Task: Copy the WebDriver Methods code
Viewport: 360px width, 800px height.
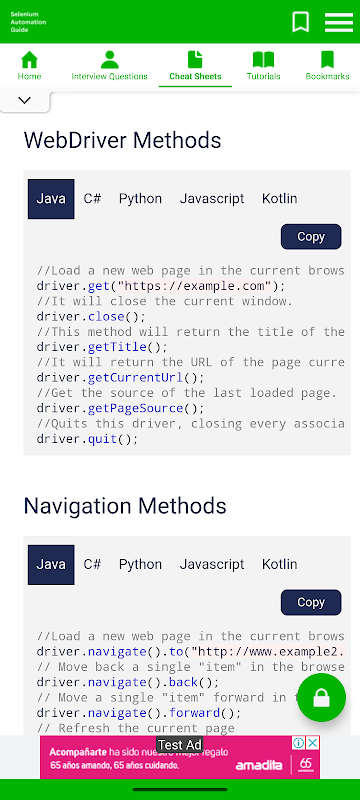Action: pos(311,237)
